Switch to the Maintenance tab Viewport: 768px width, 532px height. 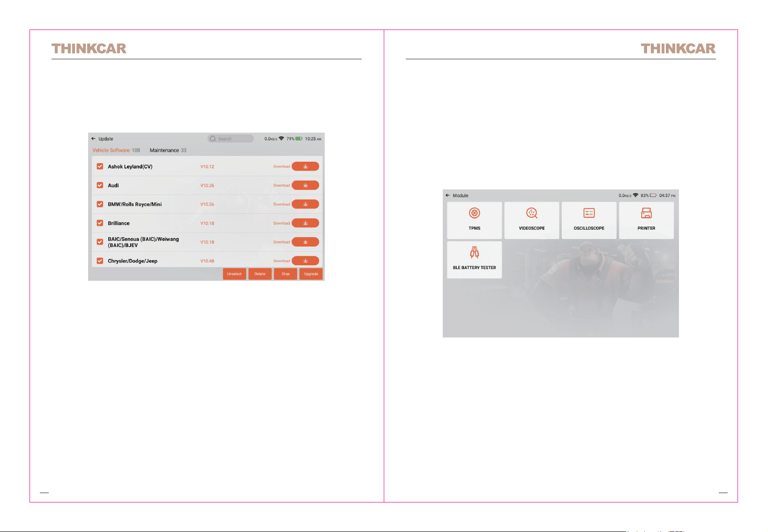point(168,150)
